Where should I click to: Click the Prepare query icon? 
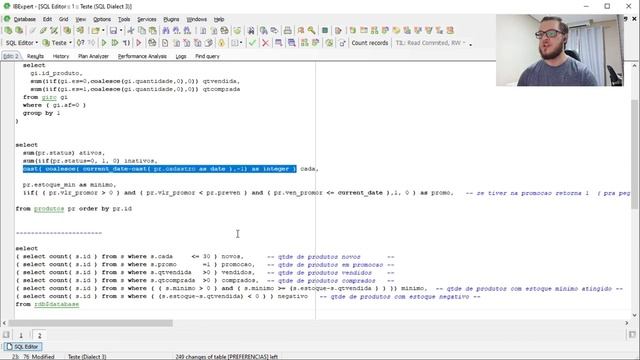pos(80,43)
